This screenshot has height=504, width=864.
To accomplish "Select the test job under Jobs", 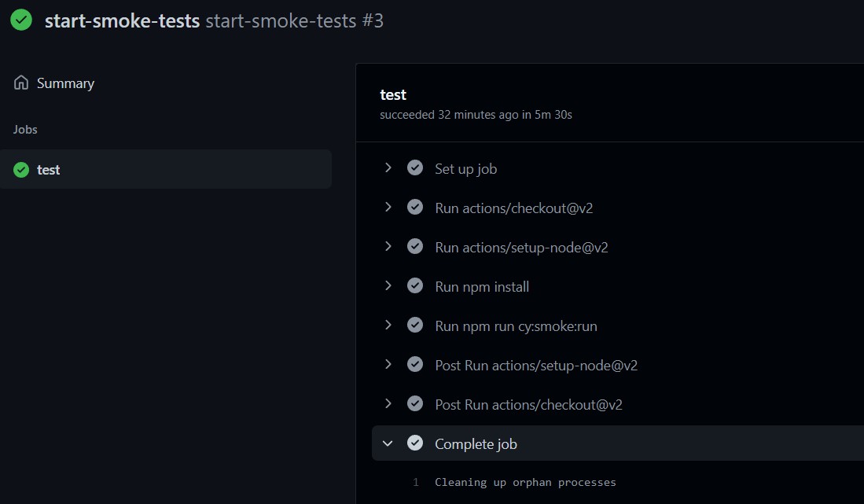I will (48, 169).
